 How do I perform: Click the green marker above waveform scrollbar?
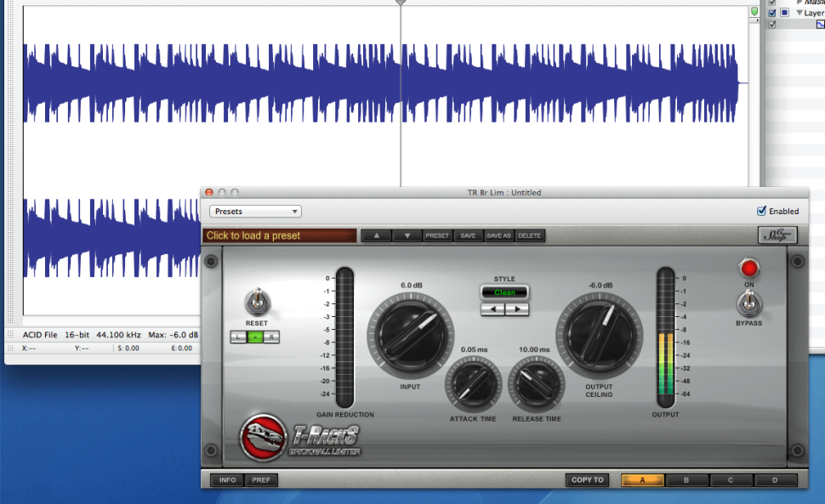[754, 11]
